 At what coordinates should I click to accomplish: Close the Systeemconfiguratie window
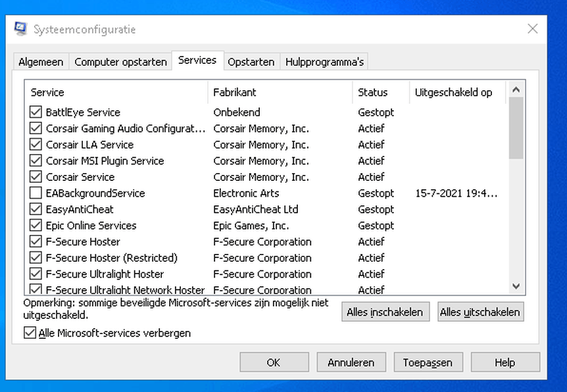[x=532, y=29]
